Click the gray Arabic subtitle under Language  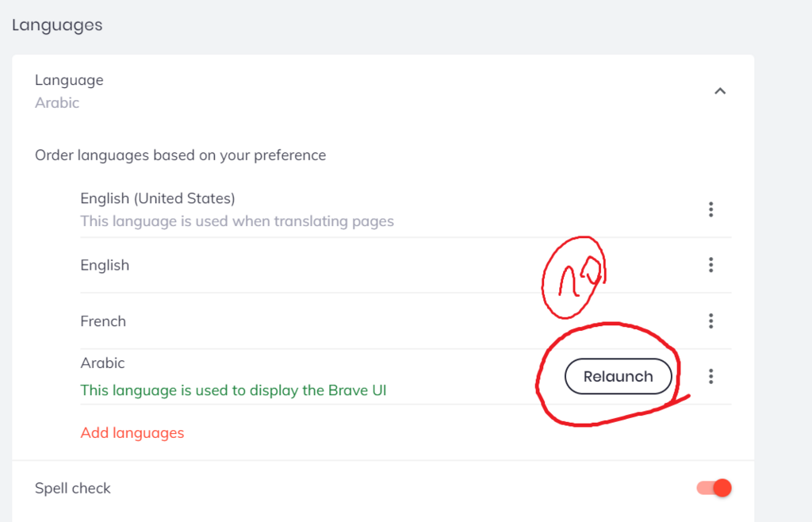[57, 102]
